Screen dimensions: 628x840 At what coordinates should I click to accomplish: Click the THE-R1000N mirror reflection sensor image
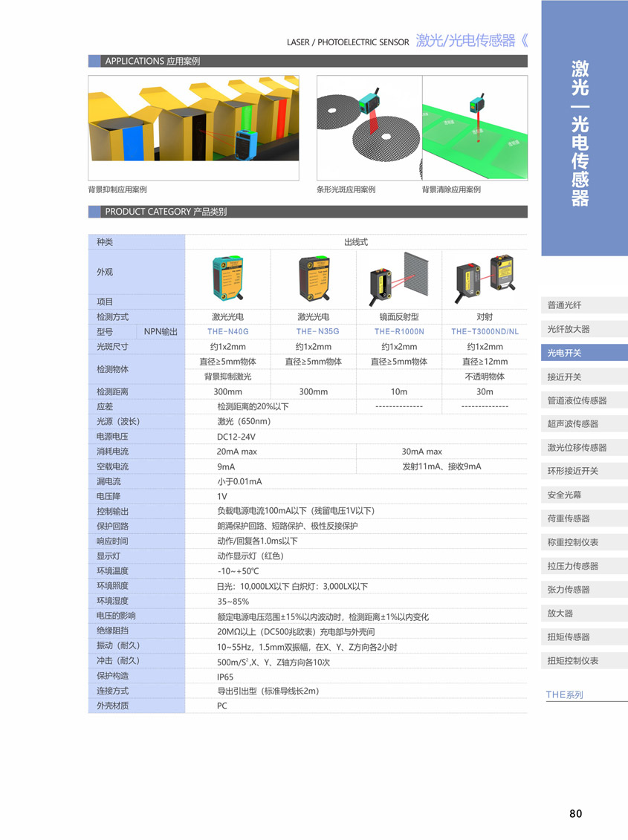pyautogui.click(x=398, y=274)
